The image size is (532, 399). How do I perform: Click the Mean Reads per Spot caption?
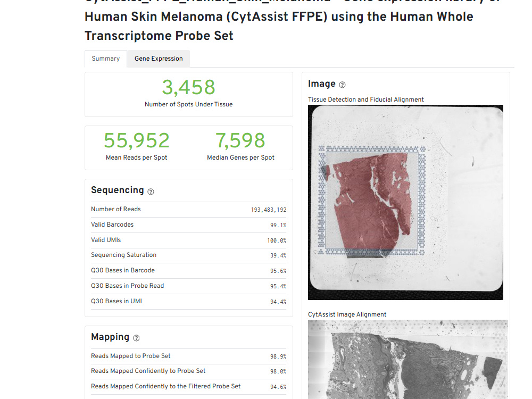136,157
